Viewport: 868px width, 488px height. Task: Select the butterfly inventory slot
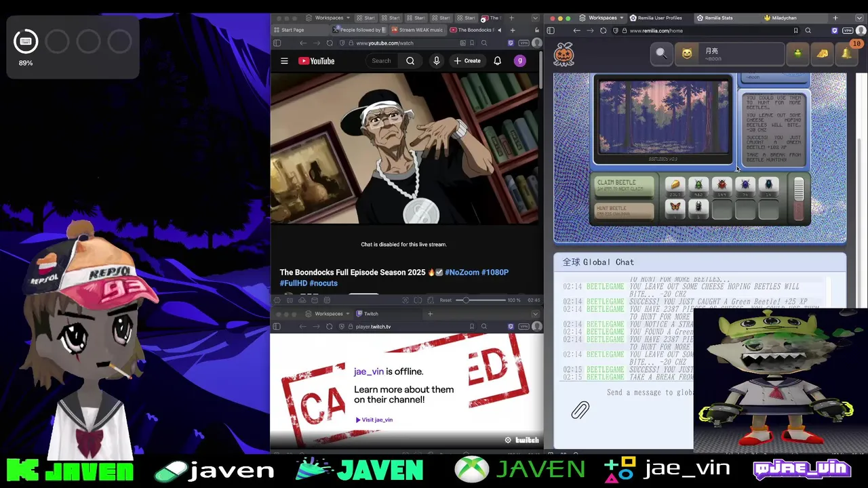[x=675, y=208]
